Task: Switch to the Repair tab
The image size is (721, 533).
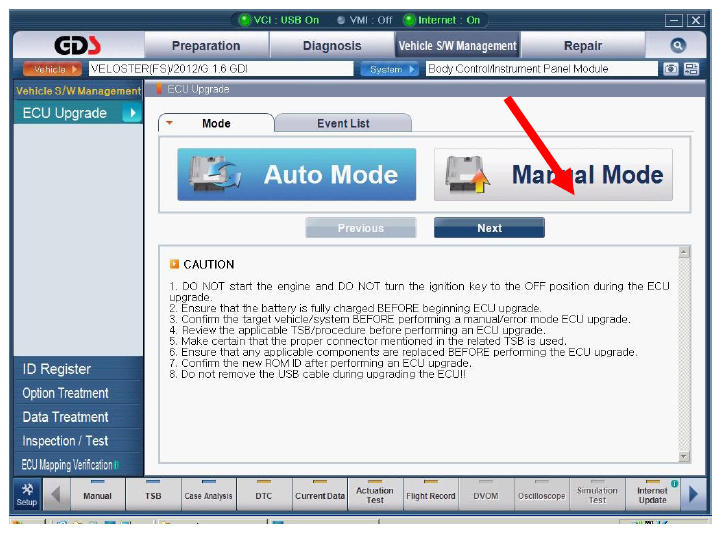Action: (583, 46)
